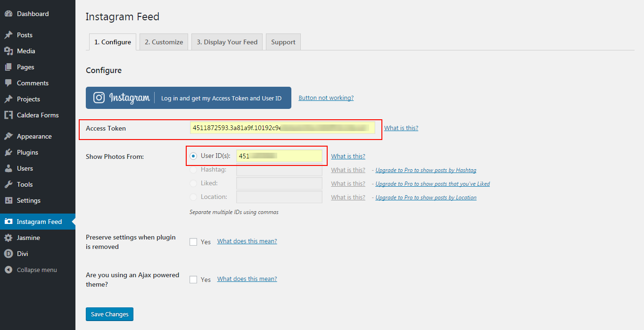
Task: Select Instagram Feed in the admin menu
Action: (x=38, y=222)
